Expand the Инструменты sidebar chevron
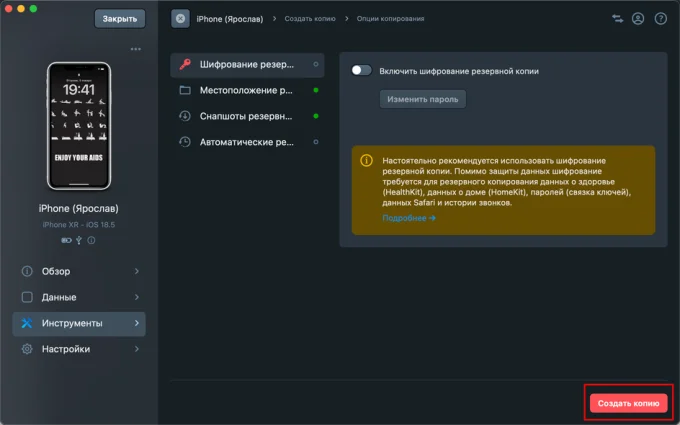The image size is (680, 425). point(136,323)
